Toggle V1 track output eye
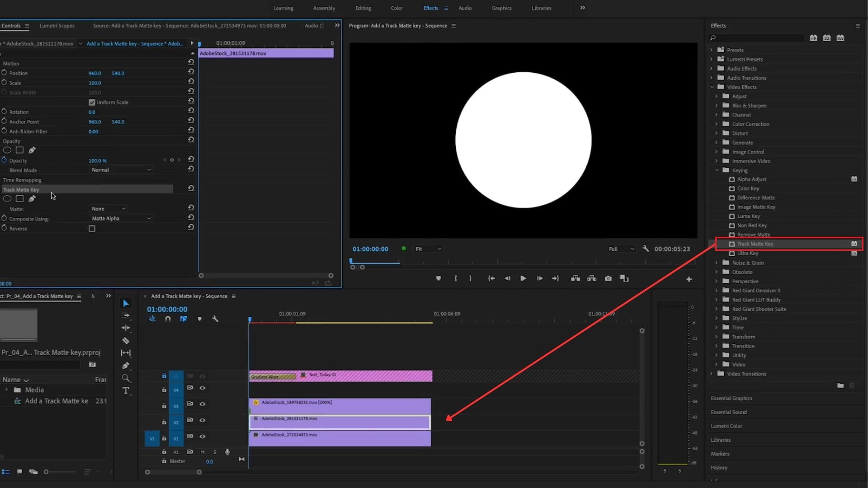This screenshot has width=868, height=488. click(x=203, y=436)
